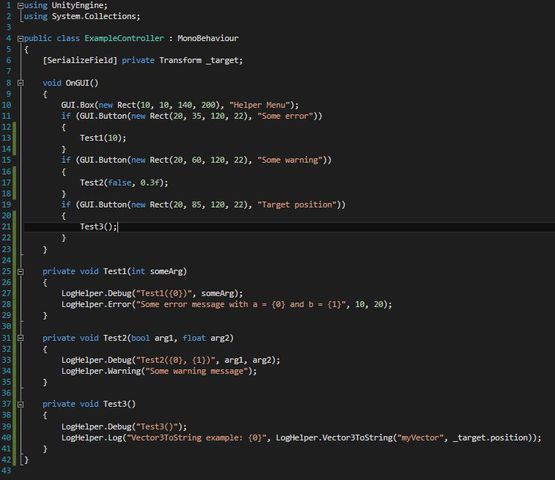This screenshot has height=480, width=555.
Task: Collapse the Test1 method block
Action: point(21,272)
